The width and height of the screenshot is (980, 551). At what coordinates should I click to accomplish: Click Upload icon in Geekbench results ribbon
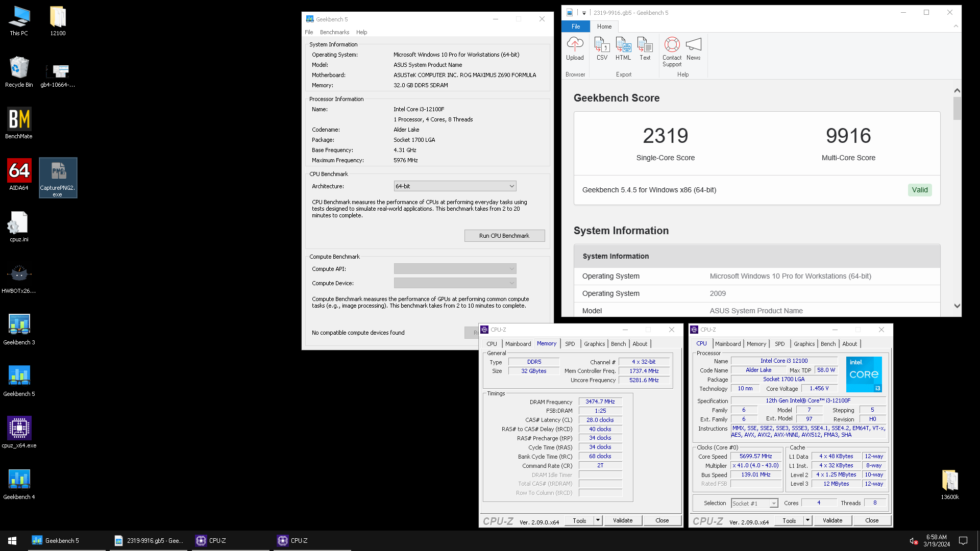pyautogui.click(x=575, y=49)
